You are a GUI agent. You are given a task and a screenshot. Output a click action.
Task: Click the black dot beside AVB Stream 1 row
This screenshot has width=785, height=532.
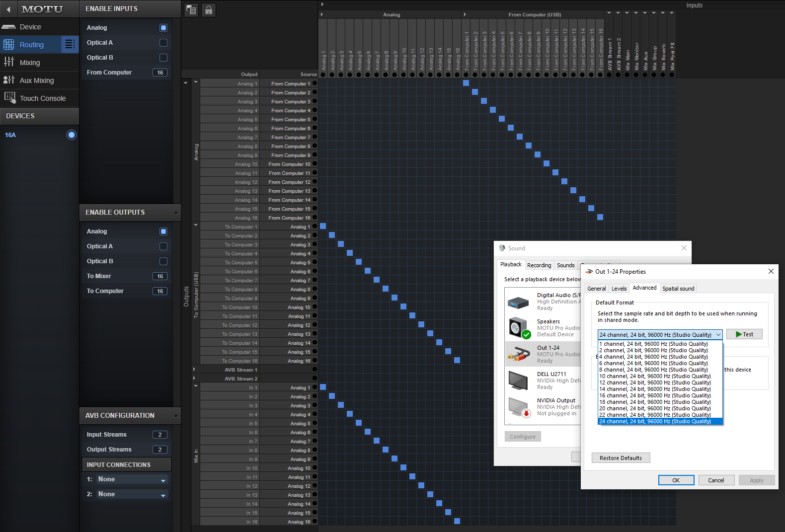coord(314,370)
